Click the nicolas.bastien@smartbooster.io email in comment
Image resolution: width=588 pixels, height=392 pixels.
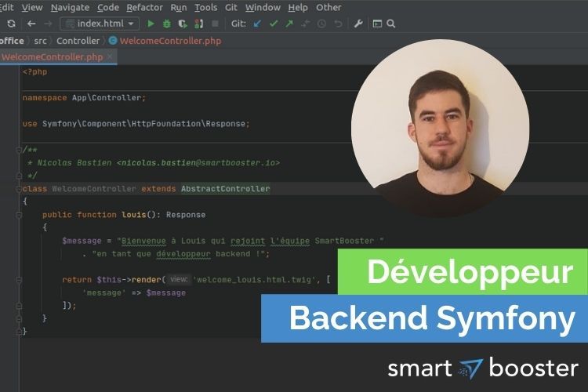(x=198, y=163)
